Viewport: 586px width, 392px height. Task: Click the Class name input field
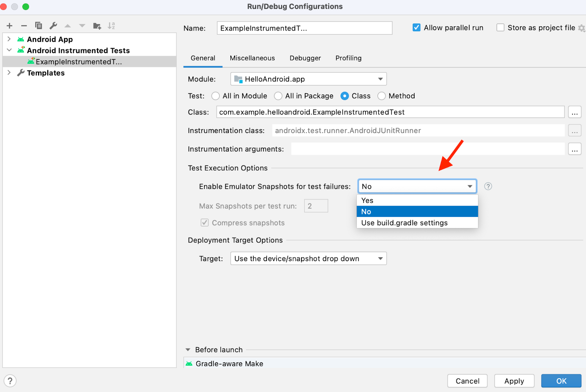click(390, 112)
